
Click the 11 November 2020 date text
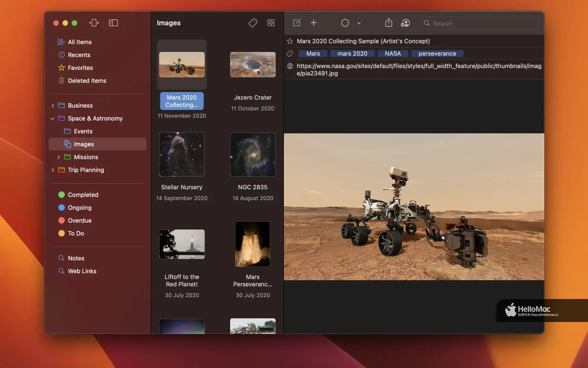(182, 116)
